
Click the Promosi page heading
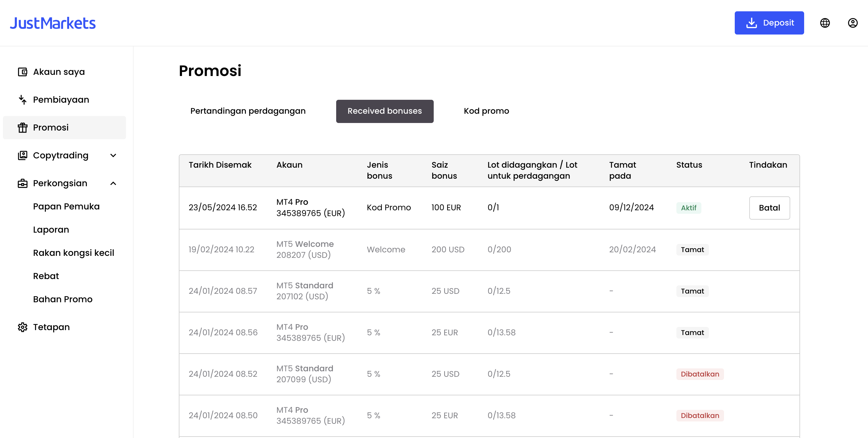(210, 71)
